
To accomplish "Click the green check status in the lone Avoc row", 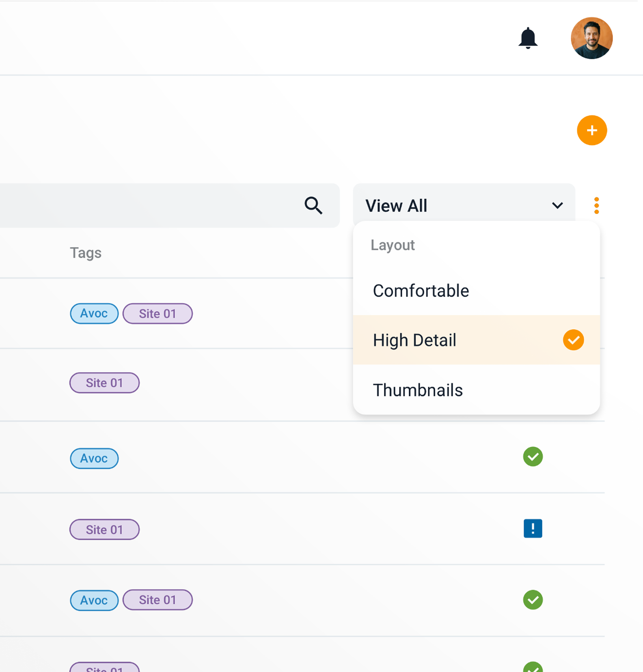I will tap(533, 457).
